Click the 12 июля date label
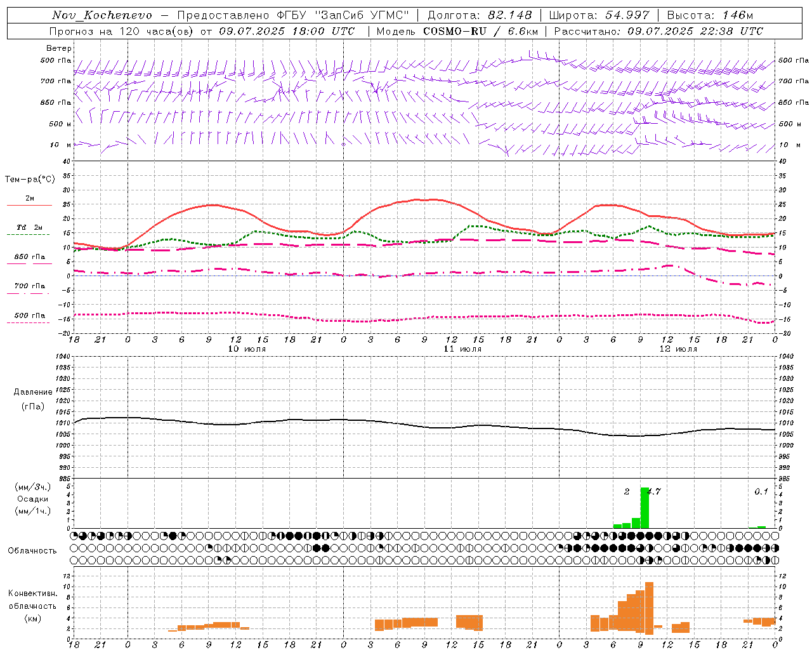812x650 pixels. (678, 349)
